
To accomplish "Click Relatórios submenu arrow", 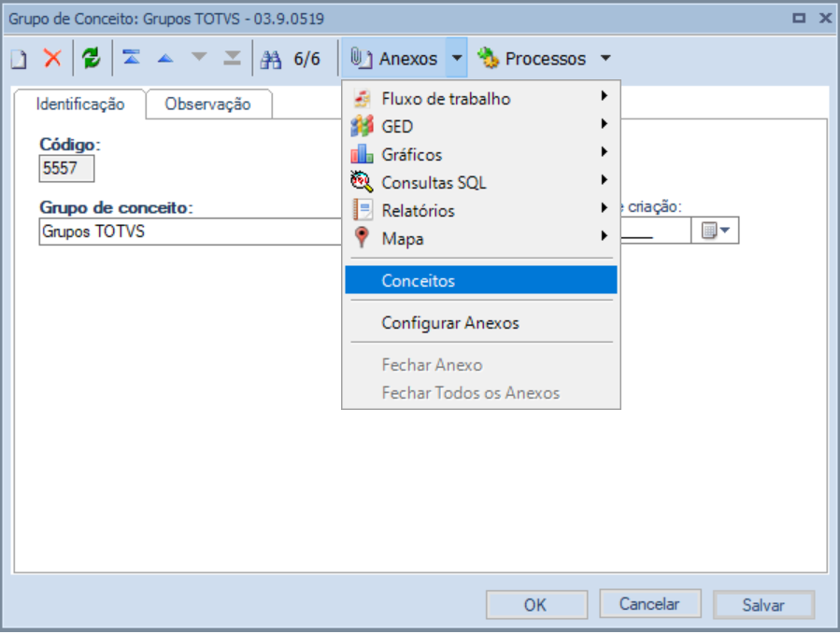I will pos(605,207).
